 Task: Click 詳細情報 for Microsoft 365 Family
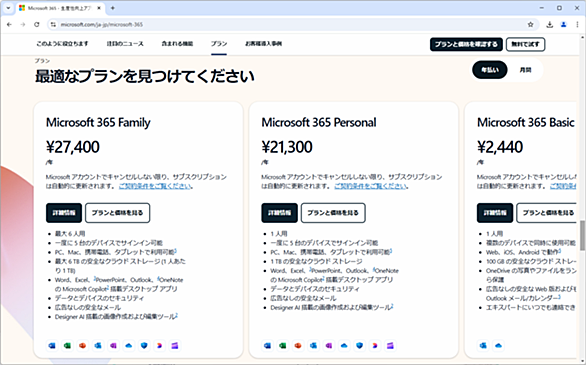pyautogui.click(x=64, y=213)
